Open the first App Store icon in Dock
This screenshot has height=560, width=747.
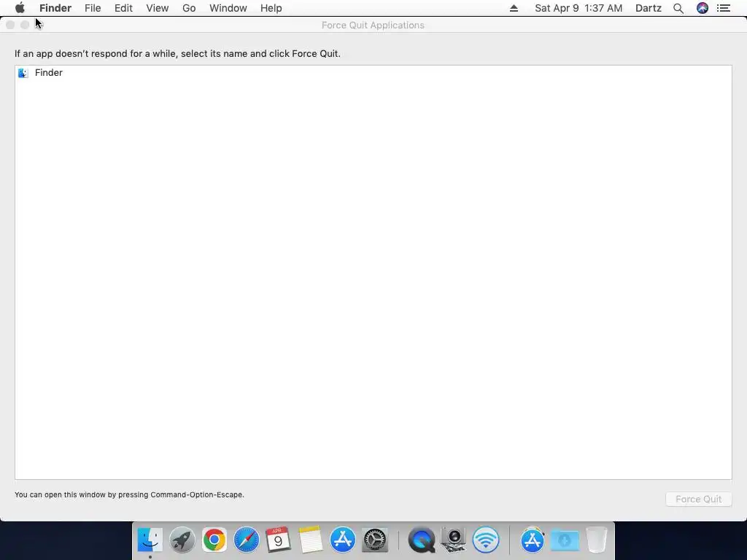(x=343, y=540)
